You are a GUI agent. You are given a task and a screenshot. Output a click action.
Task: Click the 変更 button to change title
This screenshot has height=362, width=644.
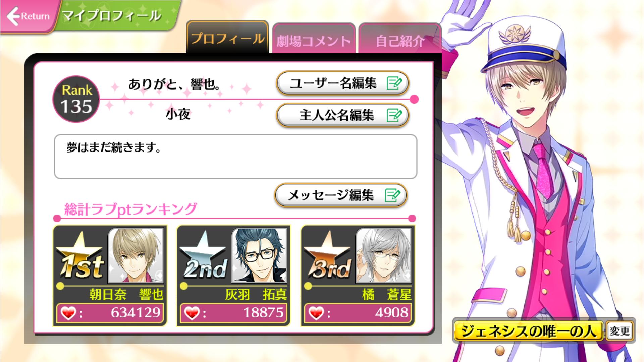coord(620,331)
